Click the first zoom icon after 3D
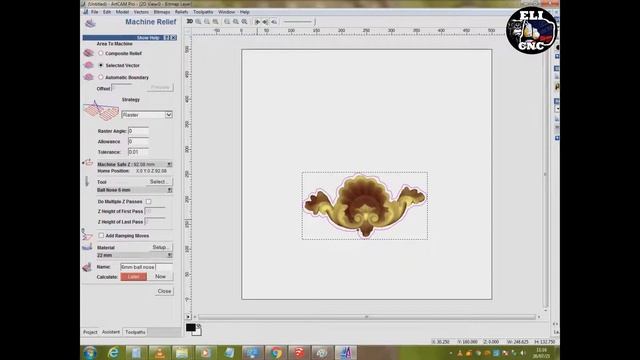Viewport: 640px width, 360px height. point(198,22)
